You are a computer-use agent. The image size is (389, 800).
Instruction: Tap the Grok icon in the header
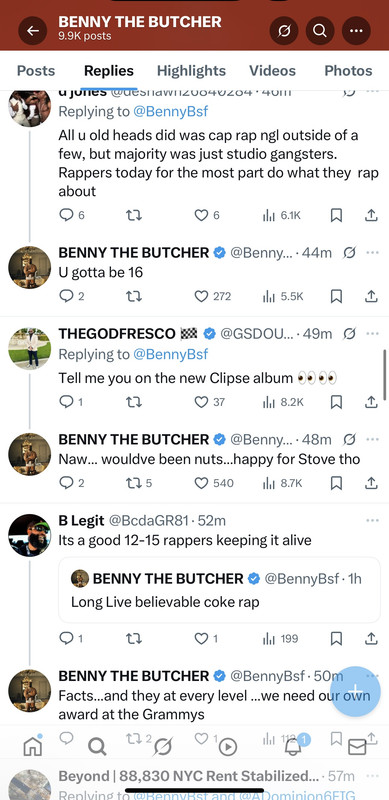tap(284, 31)
